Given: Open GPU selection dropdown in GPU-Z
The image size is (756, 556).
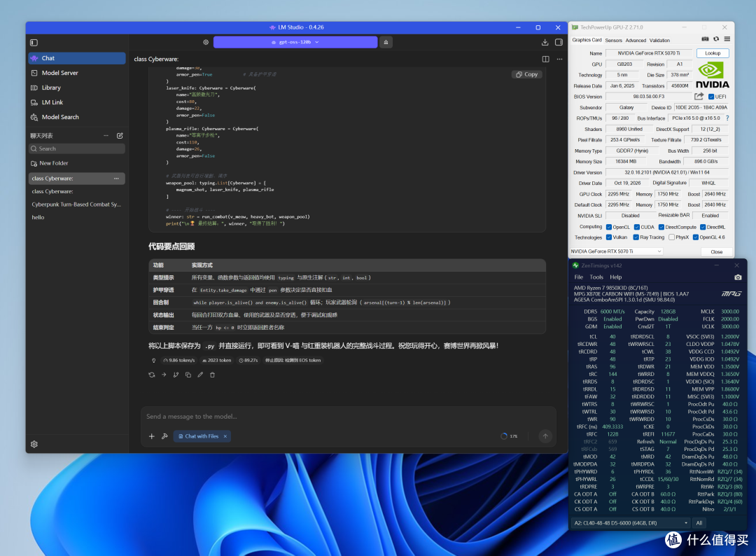Looking at the screenshot, I should pyautogui.click(x=616, y=251).
